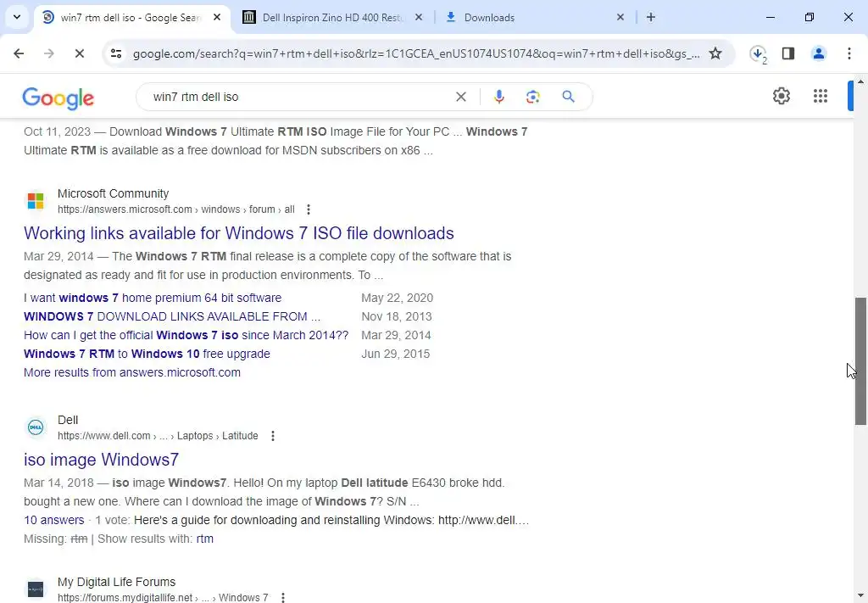Screen dimensions: 868x603
Task: Submit search with magnifier icon
Action: (x=568, y=97)
